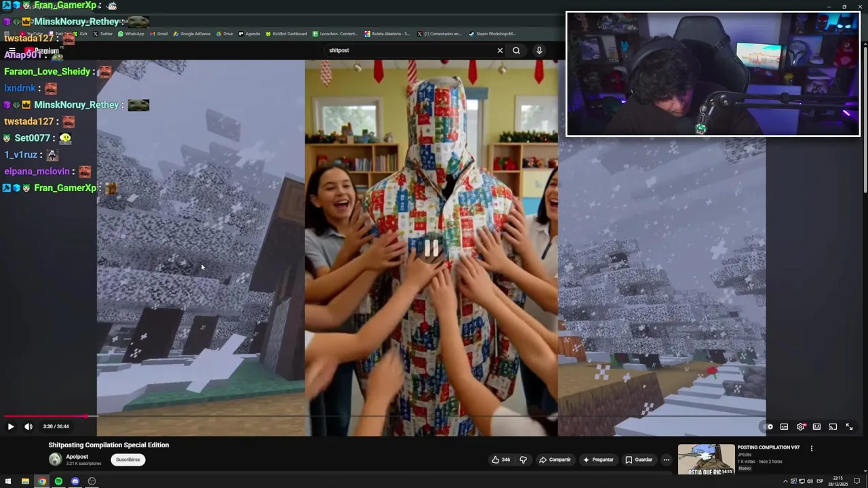This screenshot has height=488, width=868.
Task: Run the YouTube search magnifier button
Action: (x=516, y=50)
